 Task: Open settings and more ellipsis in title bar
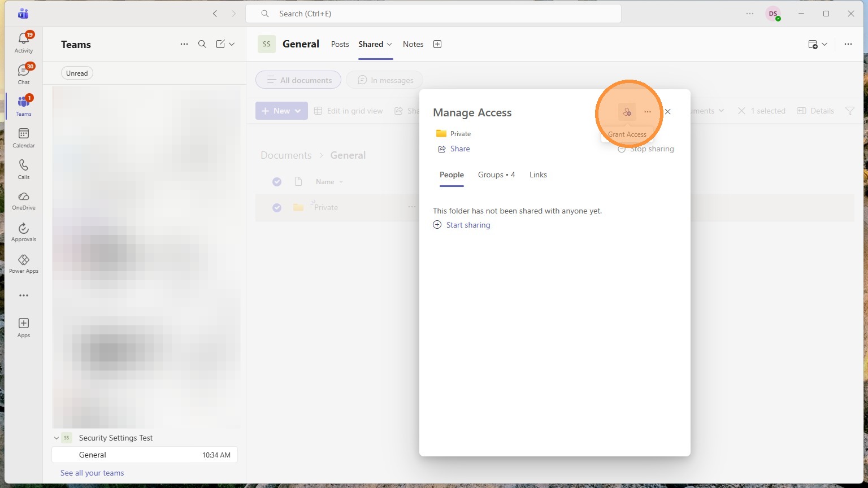point(750,14)
